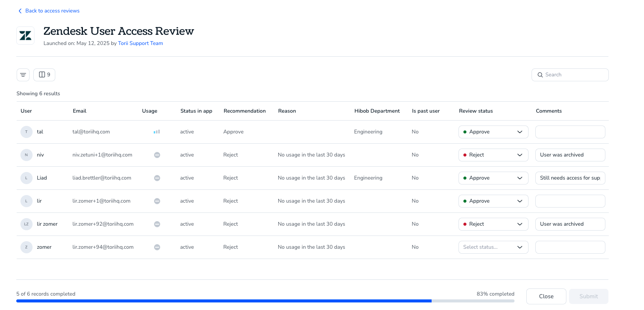Image resolution: width=644 pixels, height=310 pixels.
Task: Sort by Email column header
Action: tap(80, 111)
